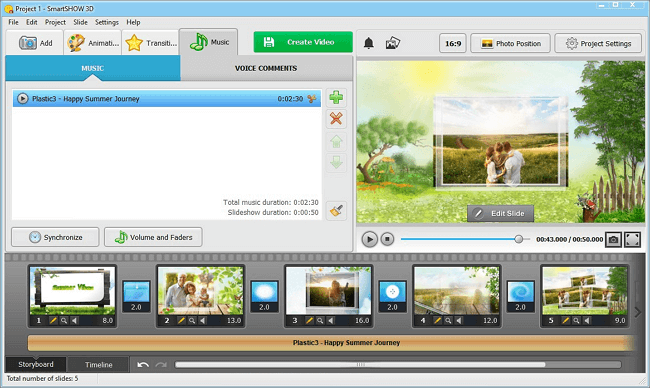Image resolution: width=650 pixels, height=388 pixels.
Task: Open the photo background icon next to bell
Action: point(393,43)
